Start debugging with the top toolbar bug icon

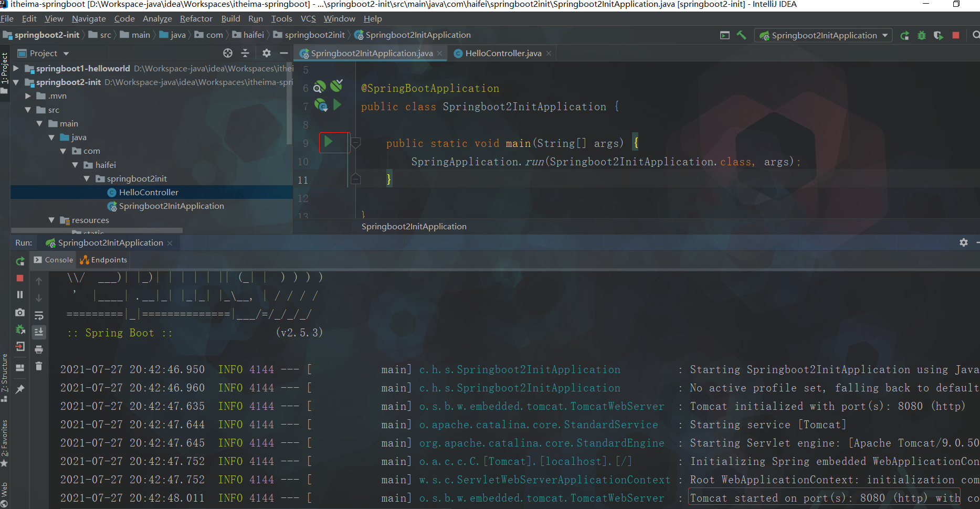(x=921, y=36)
